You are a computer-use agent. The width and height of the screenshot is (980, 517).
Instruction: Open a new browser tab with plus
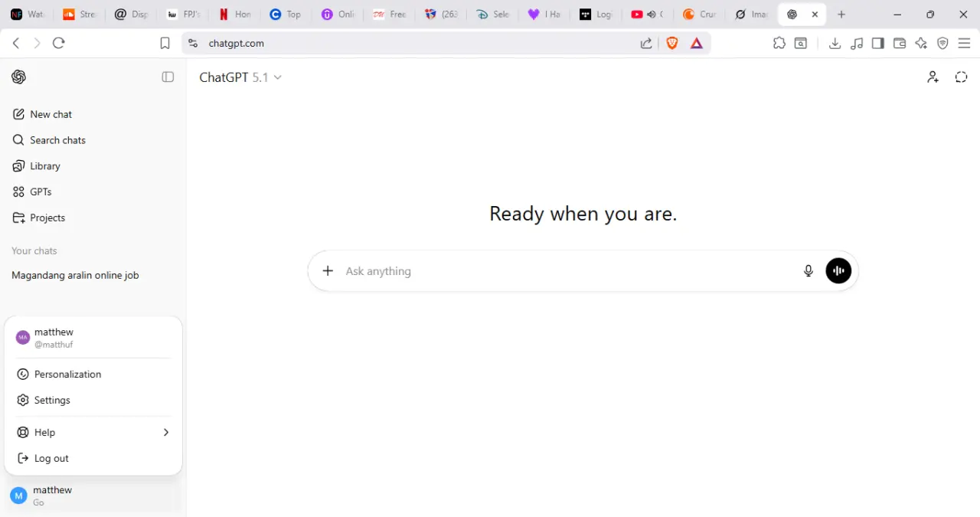(841, 15)
